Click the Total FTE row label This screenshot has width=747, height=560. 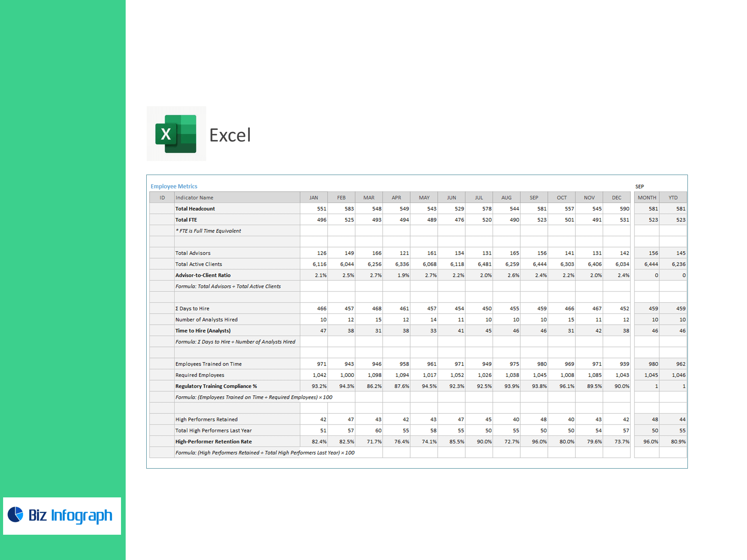[186, 220]
